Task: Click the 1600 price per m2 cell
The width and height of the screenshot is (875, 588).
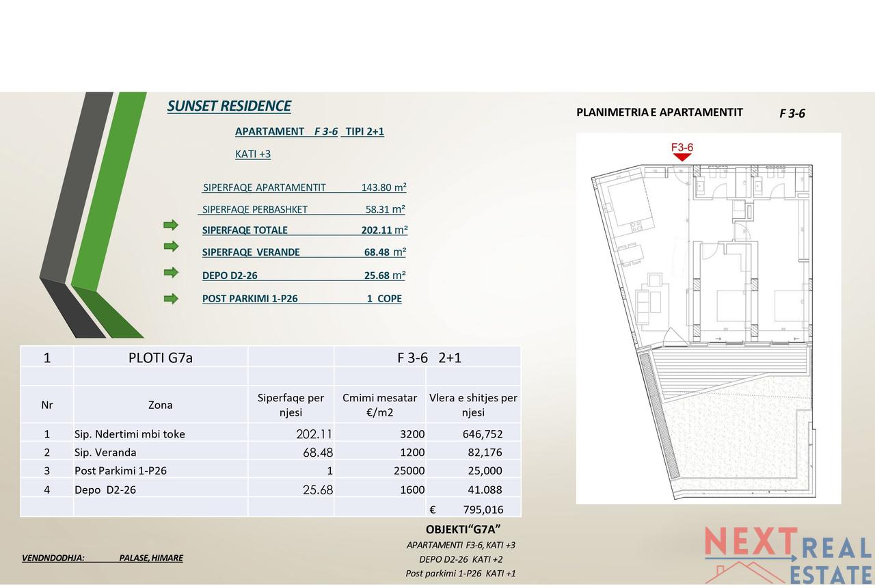Action: click(380, 490)
